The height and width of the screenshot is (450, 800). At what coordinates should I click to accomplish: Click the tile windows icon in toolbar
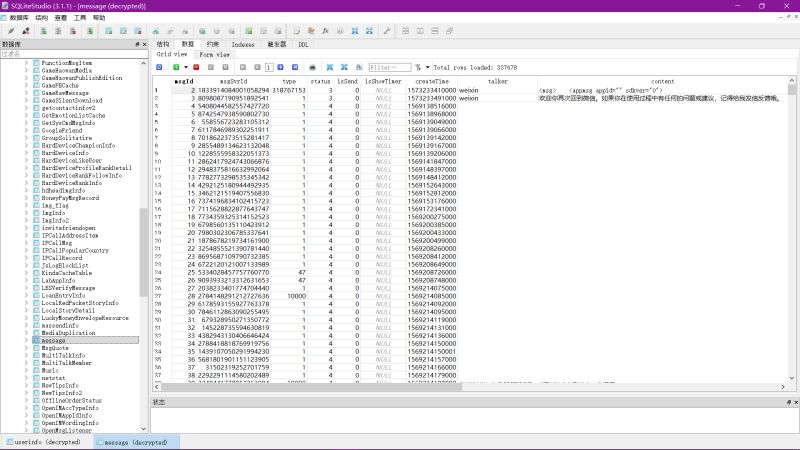click(x=406, y=31)
